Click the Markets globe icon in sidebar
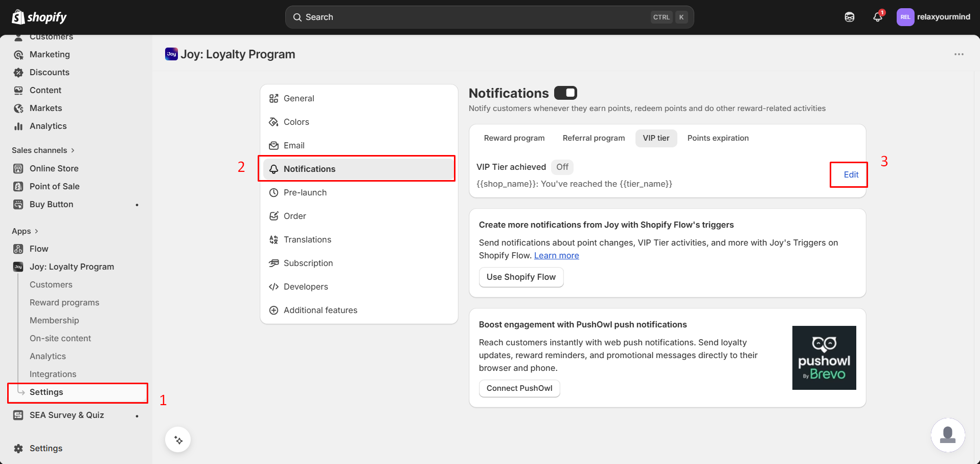 (18, 108)
